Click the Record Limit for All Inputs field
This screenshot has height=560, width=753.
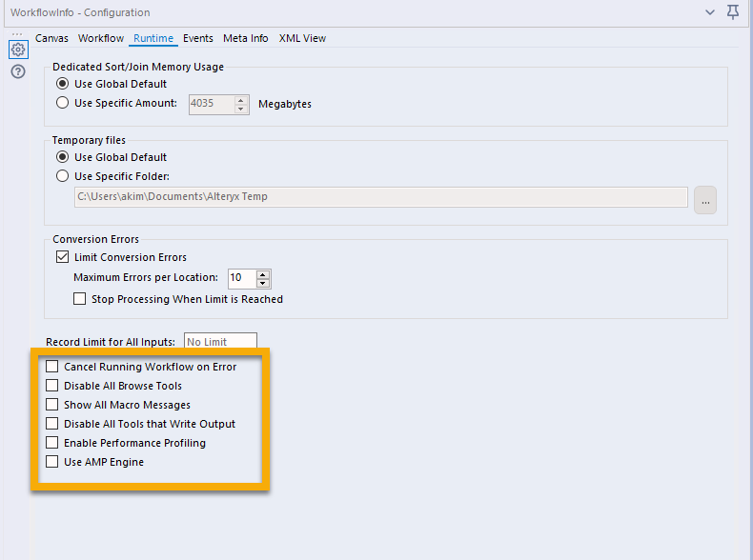(220, 342)
